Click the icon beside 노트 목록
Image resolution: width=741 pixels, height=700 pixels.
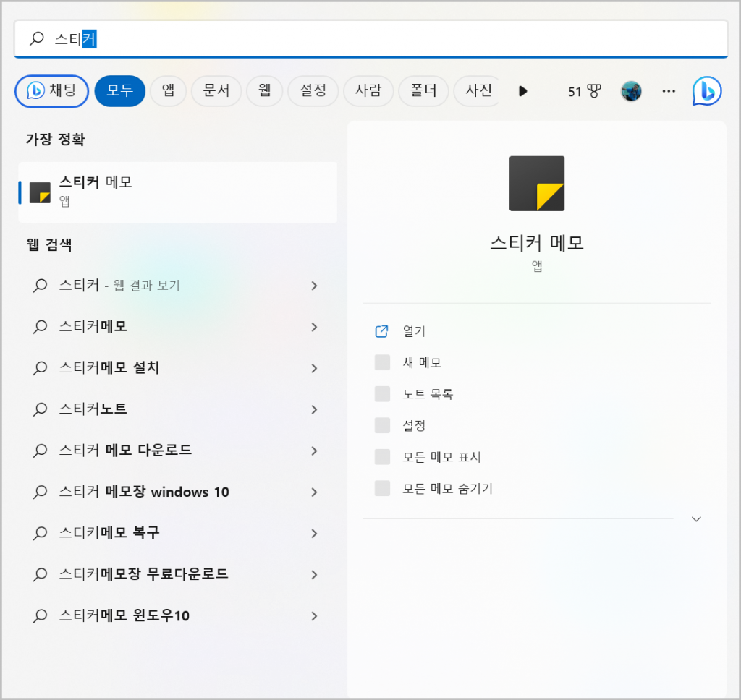(x=382, y=394)
